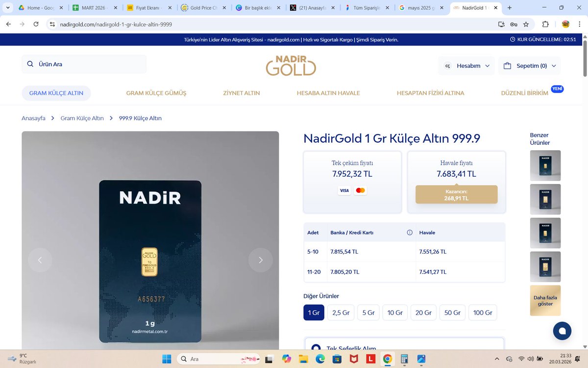Screen dimensions: 588x368
Task: Select 5 Gr product option
Action: pos(368,313)
